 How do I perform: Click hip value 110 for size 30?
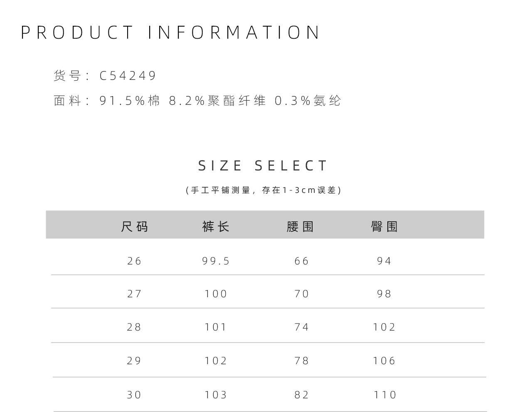[x=385, y=395]
